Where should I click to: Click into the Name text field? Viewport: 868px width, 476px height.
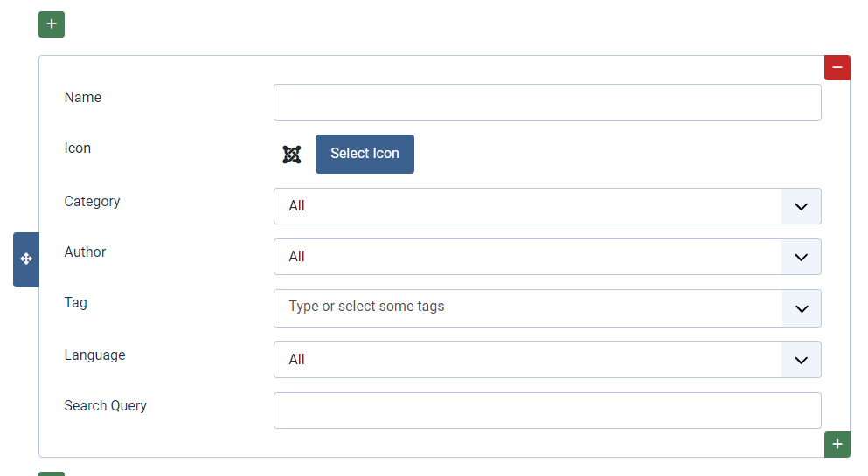[x=547, y=102]
